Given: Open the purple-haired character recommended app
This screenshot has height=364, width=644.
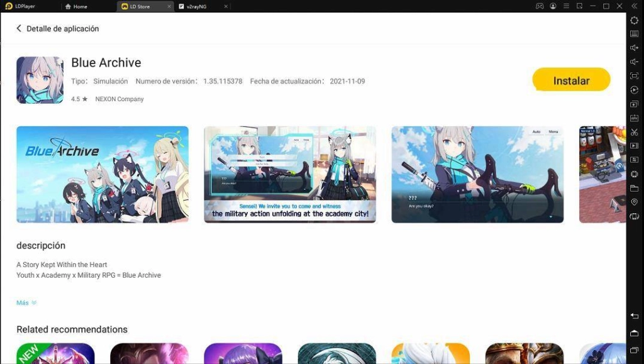Looking at the screenshot, I should [243, 353].
